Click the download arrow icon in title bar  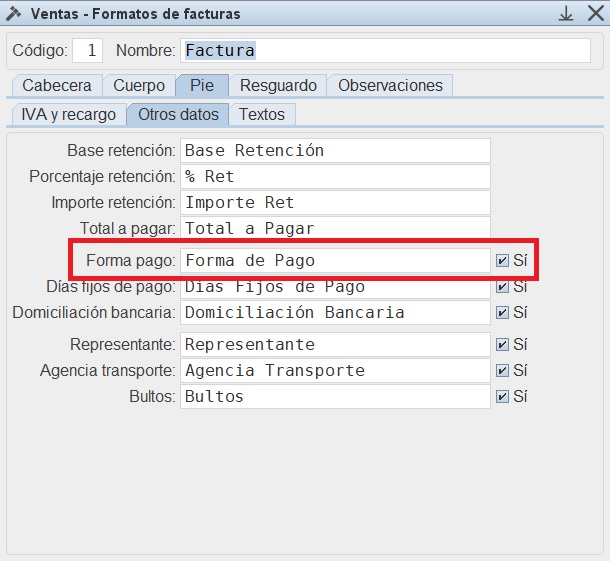point(566,14)
